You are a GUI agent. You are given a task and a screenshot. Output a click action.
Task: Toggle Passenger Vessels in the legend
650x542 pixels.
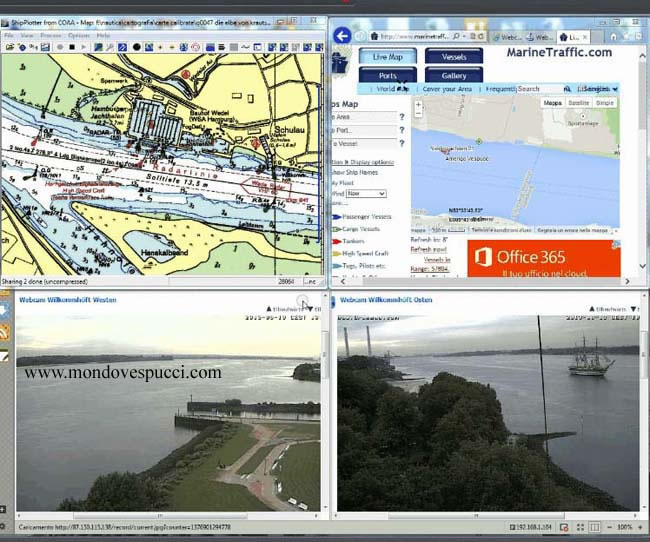[x=361, y=216]
